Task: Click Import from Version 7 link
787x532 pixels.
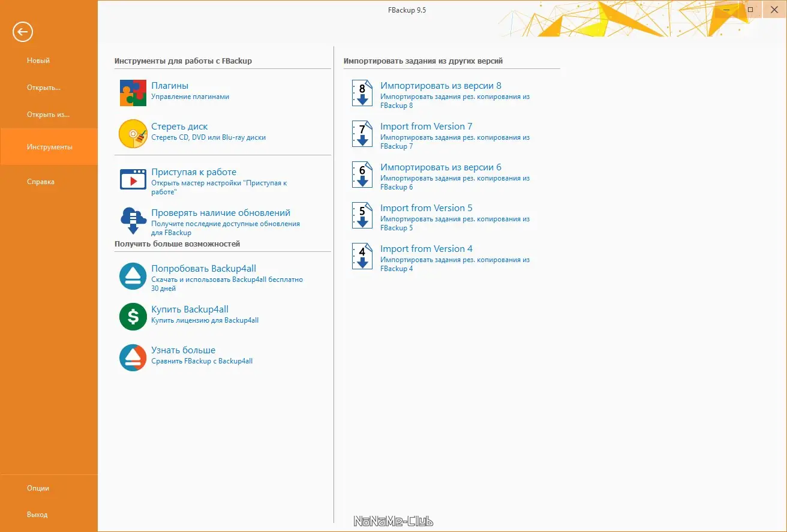Action: click(x=426, y=127)
